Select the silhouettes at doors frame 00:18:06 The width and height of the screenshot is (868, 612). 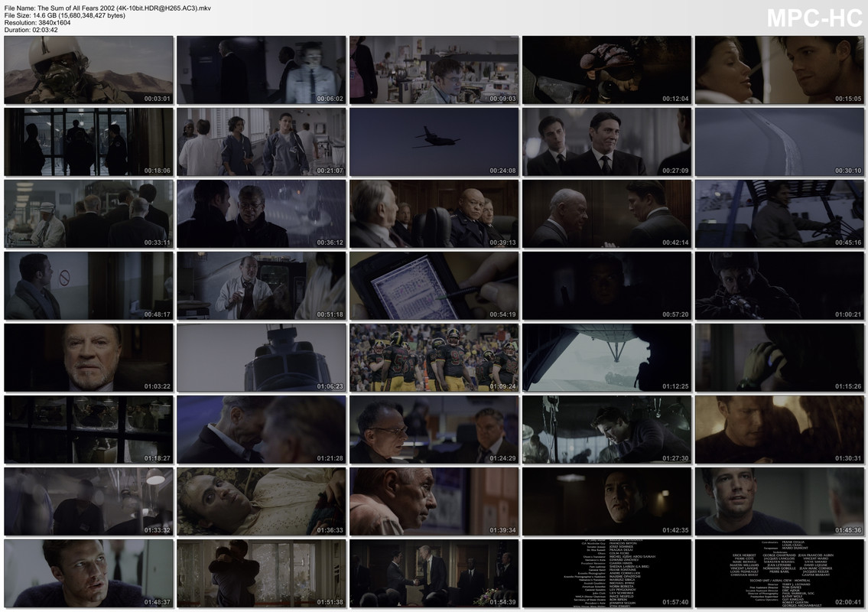pos(89,142)
